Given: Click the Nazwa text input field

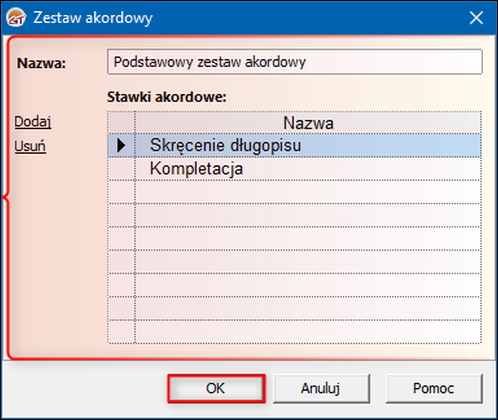Looking at the screenshot, I should (x=295, y=62).
